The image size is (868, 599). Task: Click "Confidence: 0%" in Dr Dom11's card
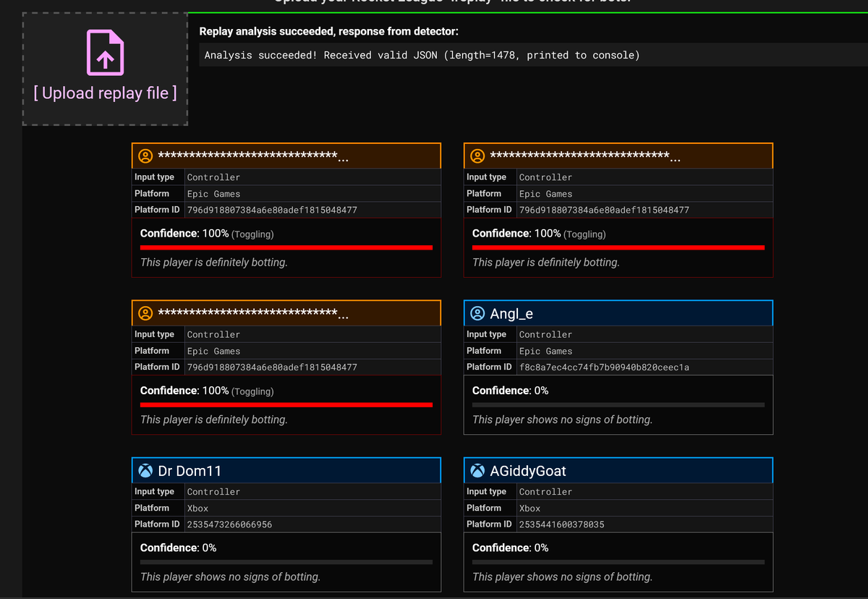tap(178, 548)
